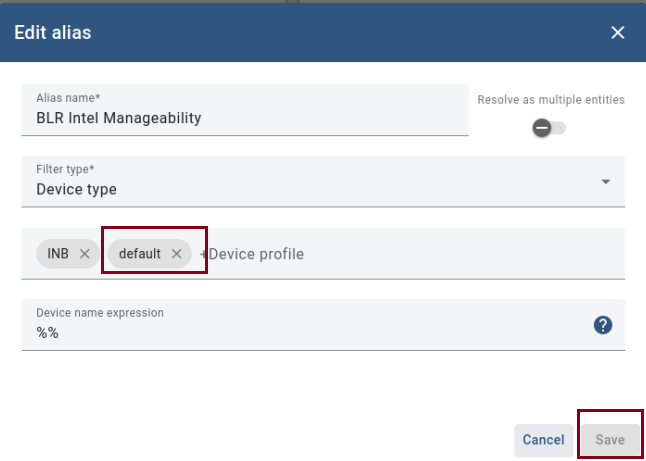Click the Alias name* field label
This screenshot has height=461, width=646.
[x=68, y=98]
